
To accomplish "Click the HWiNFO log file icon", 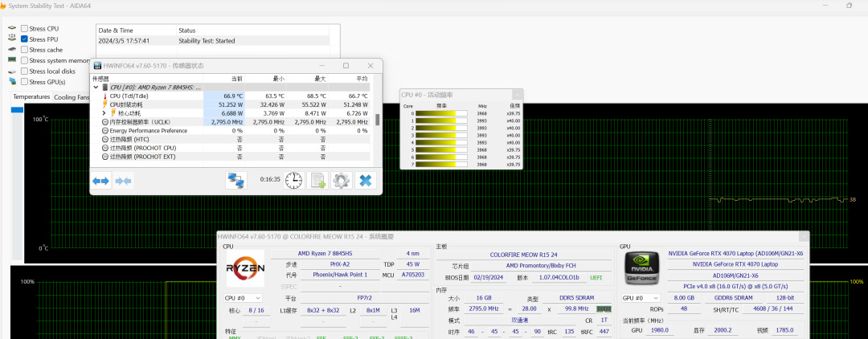I will pyautogui.click(x=318, y=180).
